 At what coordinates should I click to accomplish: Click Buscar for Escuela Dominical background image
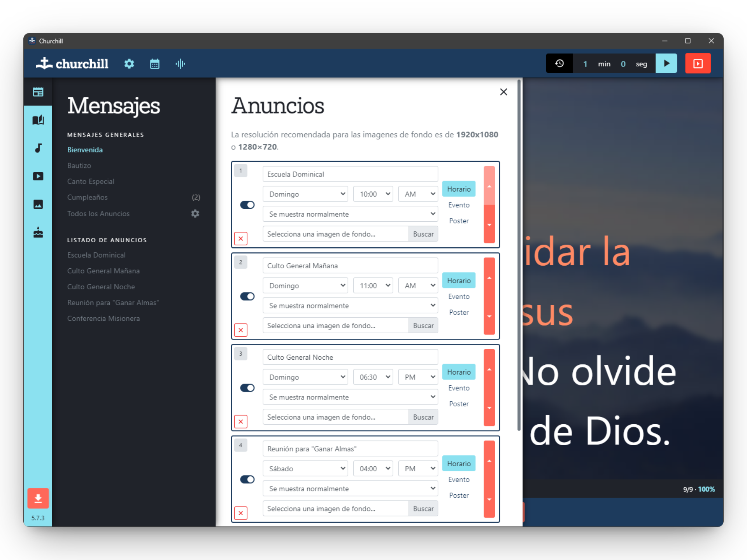click(423, 234)
